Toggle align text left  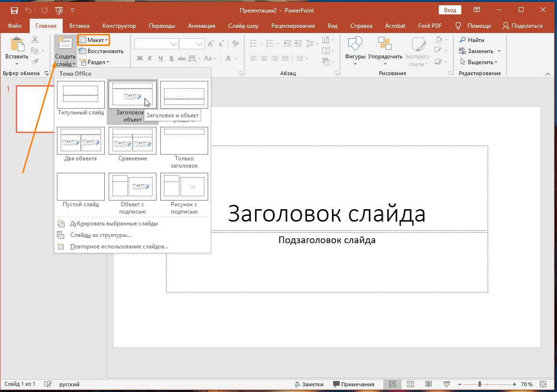click(253, 58)
